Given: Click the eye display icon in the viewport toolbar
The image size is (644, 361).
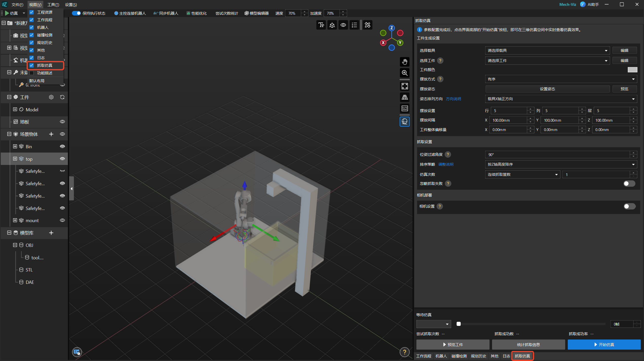Looking at the screenshot, I should 343,25.
